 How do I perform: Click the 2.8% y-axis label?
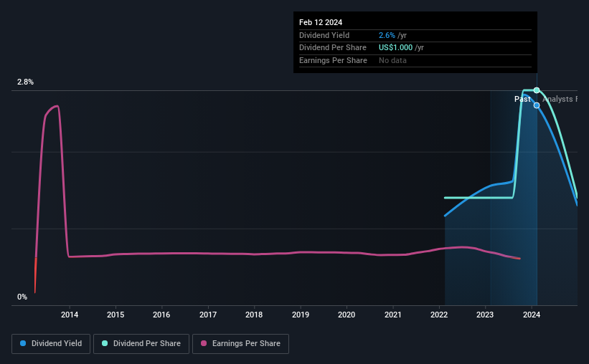coord(25,82)
